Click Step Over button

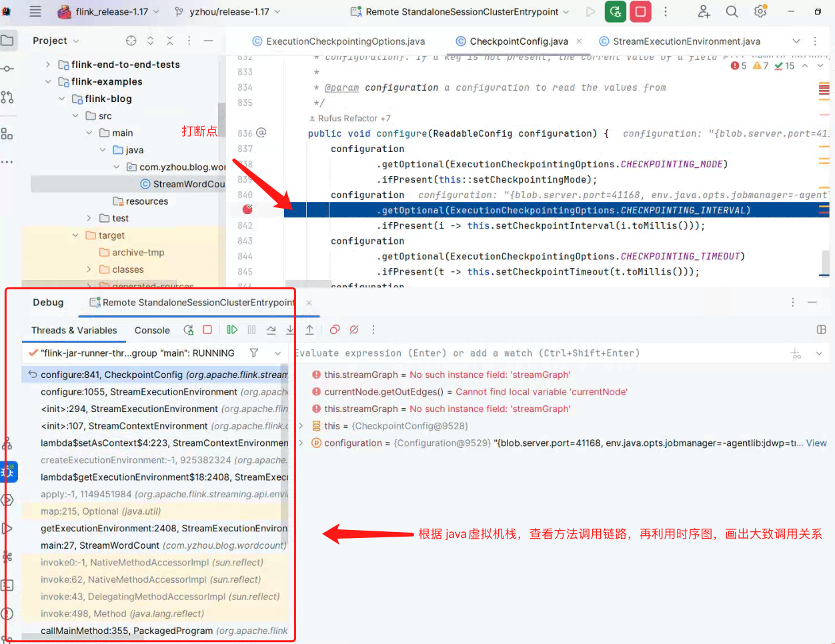point(271,330)
